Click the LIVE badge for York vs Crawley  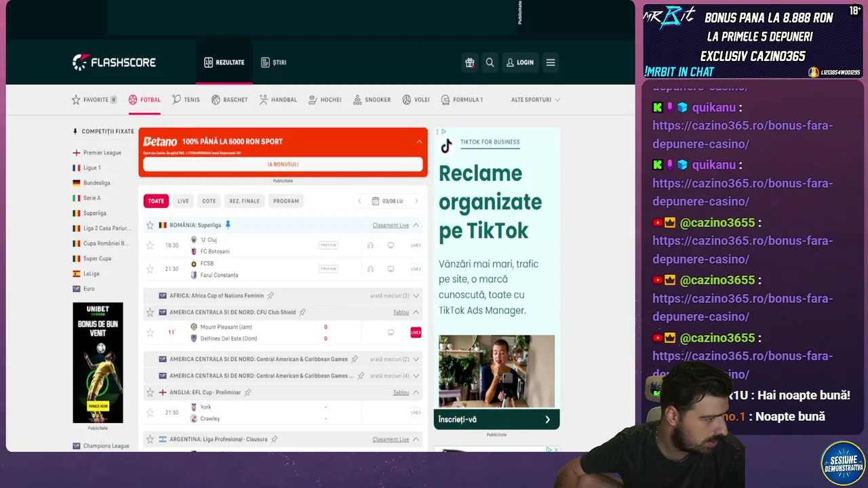click(x=416, y=413)
